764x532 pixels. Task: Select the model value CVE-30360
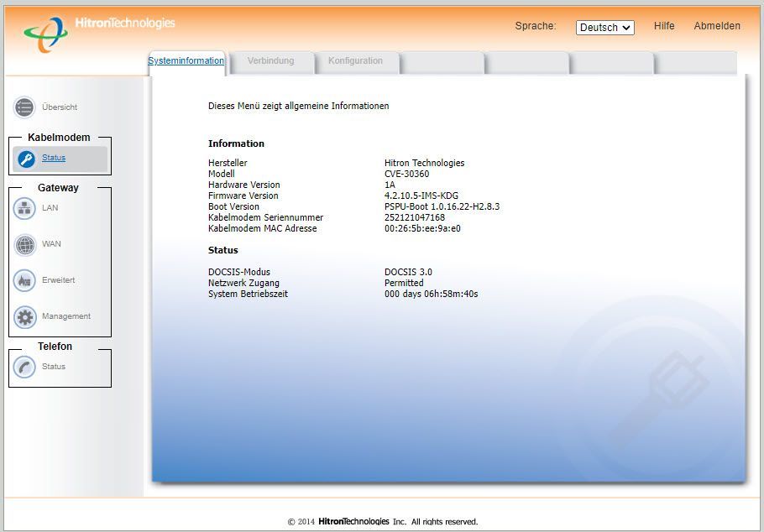[x=407, y=174]
